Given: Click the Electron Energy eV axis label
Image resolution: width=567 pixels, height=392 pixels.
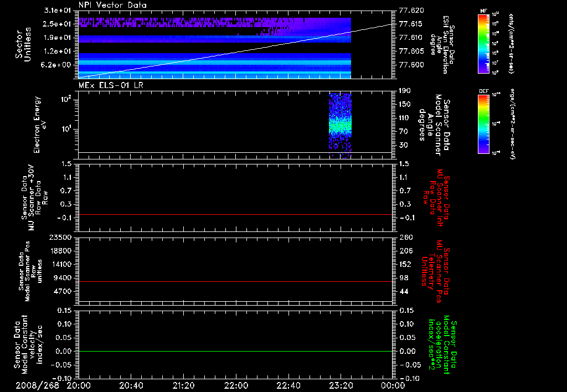Looking at the screenshot, I should [x=40, y=125].
